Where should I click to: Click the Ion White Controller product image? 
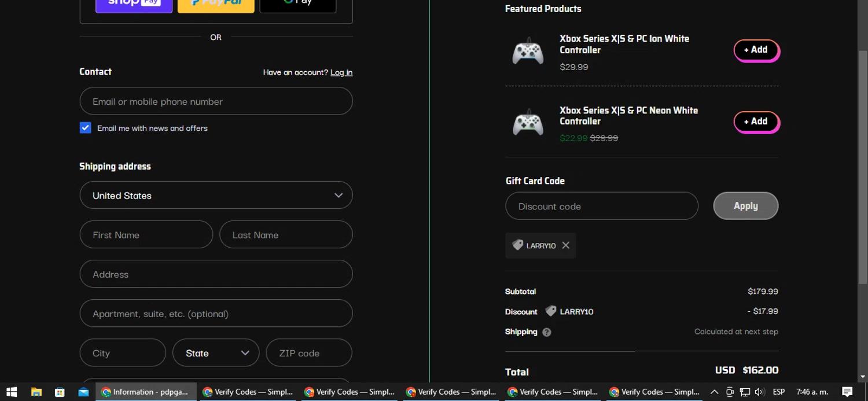528,52
